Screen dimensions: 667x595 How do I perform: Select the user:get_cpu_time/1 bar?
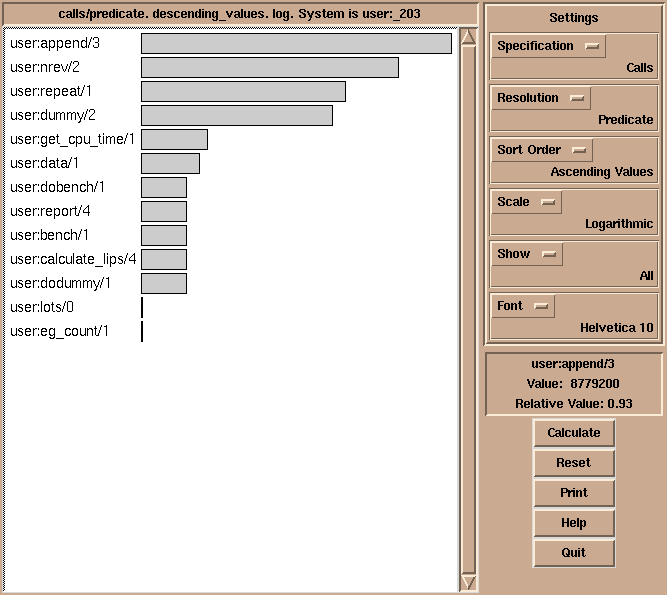174,140
